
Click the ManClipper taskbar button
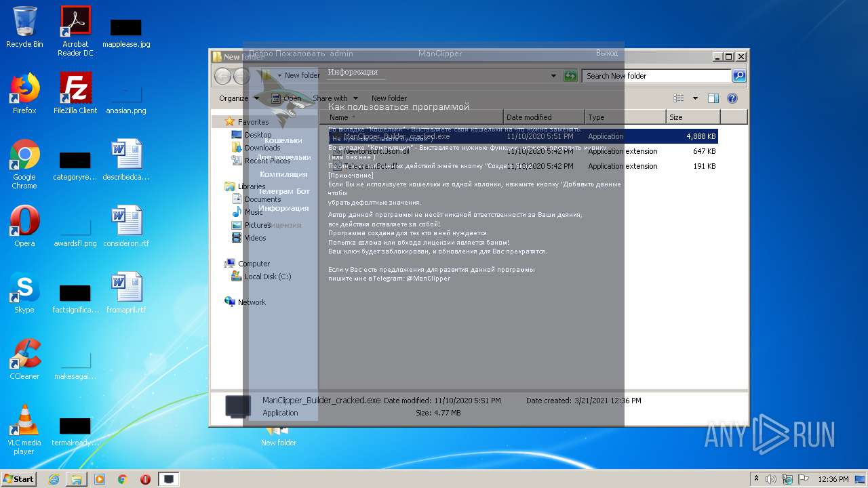coord(169,479)
